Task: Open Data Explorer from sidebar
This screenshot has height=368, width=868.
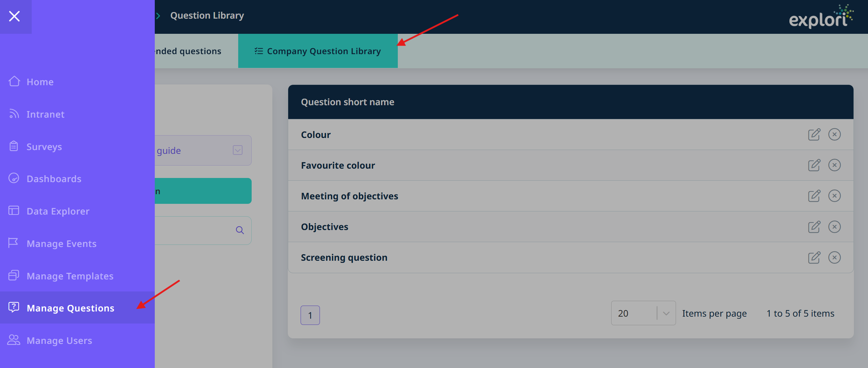Action: pyautogui.click(x=58, y=211)
